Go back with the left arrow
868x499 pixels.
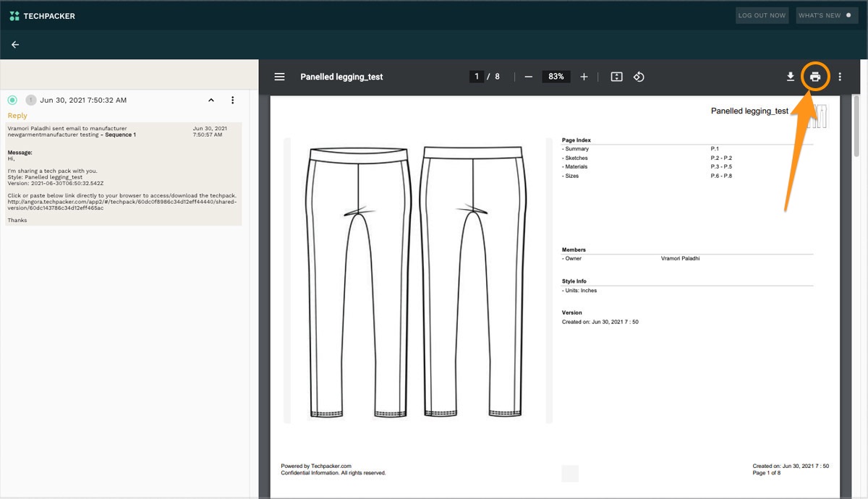(15, 44)
